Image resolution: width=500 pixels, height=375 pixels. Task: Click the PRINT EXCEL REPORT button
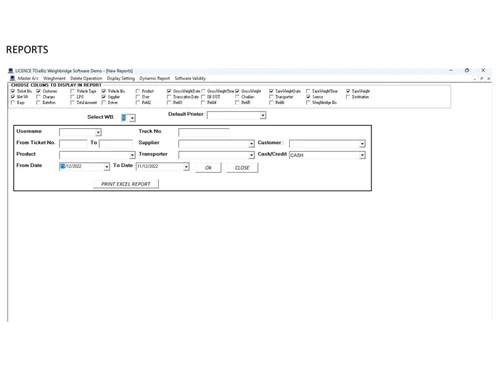click(126, 184)
